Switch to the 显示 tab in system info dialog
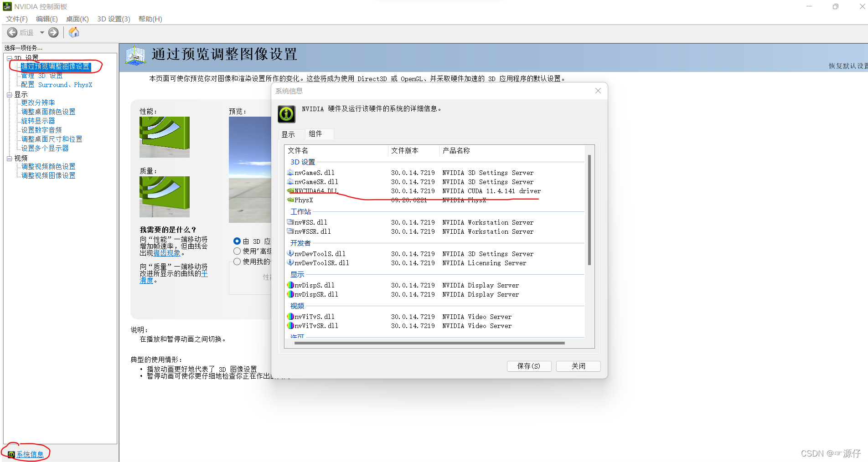This screenshot has width=868, height=462. click(x=288, y=134)
